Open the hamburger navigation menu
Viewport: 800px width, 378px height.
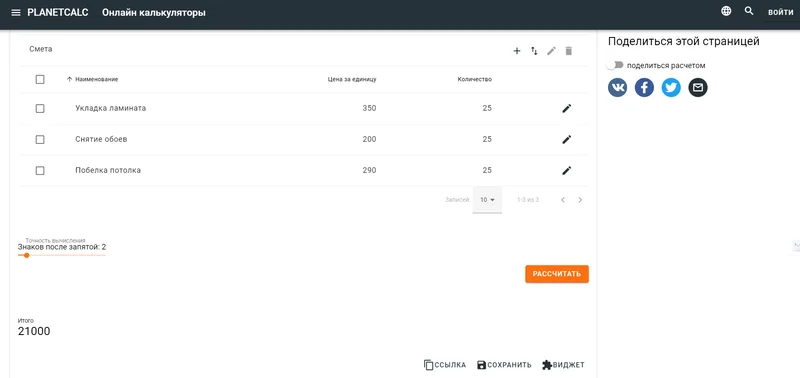(x=16, y=13)
